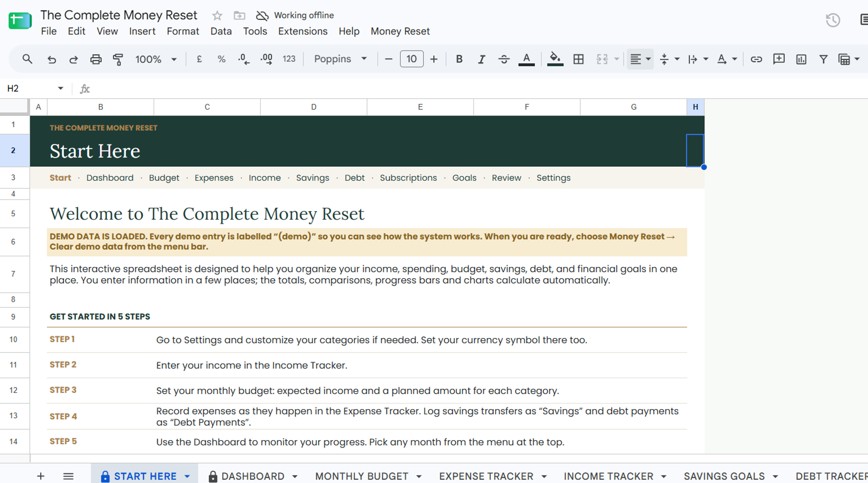This screenshot has width=868, height=483.
Task: Open the text color picker
Action: coord(526,59)
